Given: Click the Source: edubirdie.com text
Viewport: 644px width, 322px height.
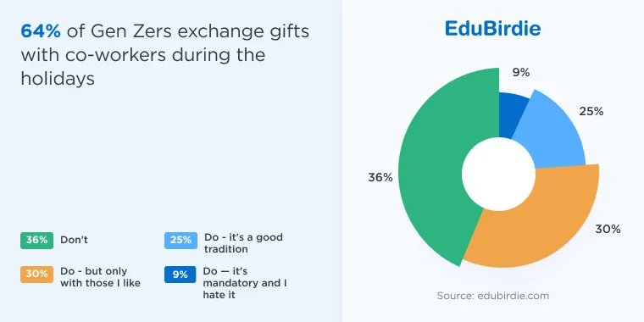Looking at the screenshot, I should click(x=493, y=296).
